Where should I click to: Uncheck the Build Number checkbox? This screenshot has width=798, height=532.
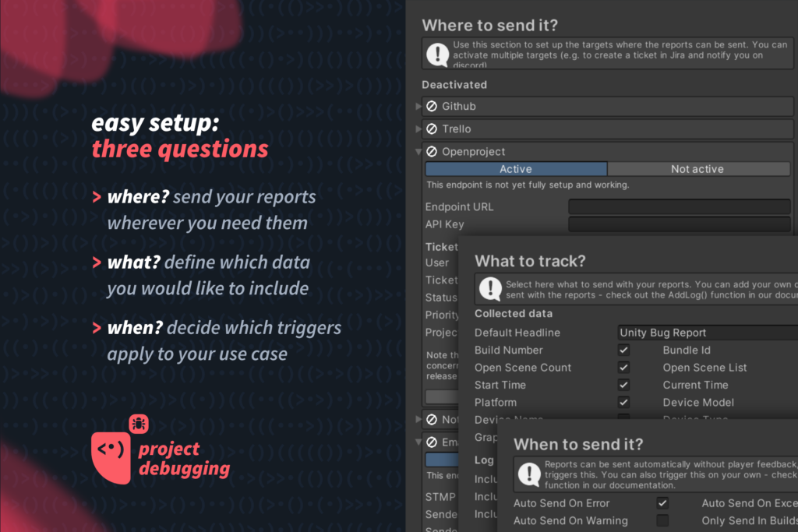click(623, 351)
